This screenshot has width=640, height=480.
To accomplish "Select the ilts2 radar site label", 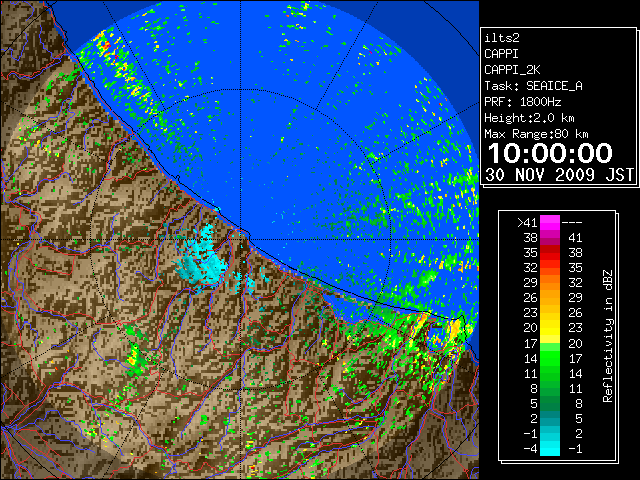I will pos(502,38).
